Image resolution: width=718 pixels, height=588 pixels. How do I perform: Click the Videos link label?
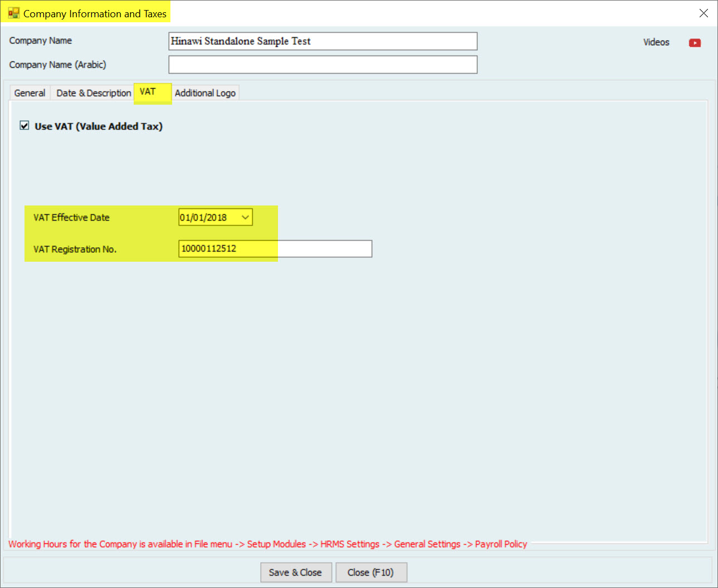pos(656,42)
